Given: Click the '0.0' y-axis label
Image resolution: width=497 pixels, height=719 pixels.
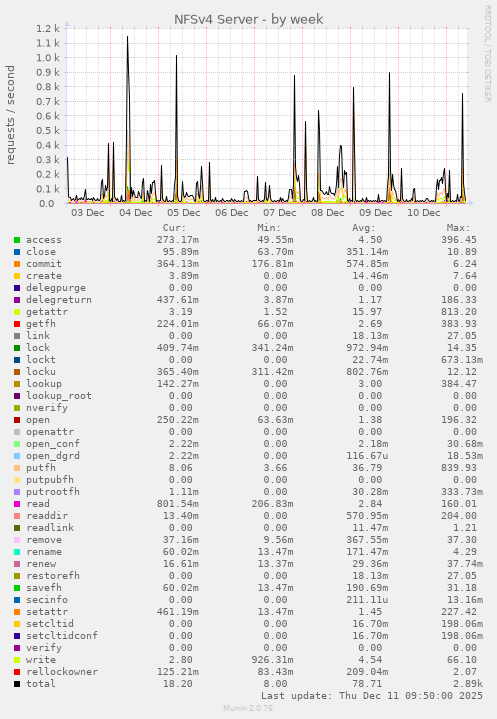Looking at the screenshot, I should [46, 204].
